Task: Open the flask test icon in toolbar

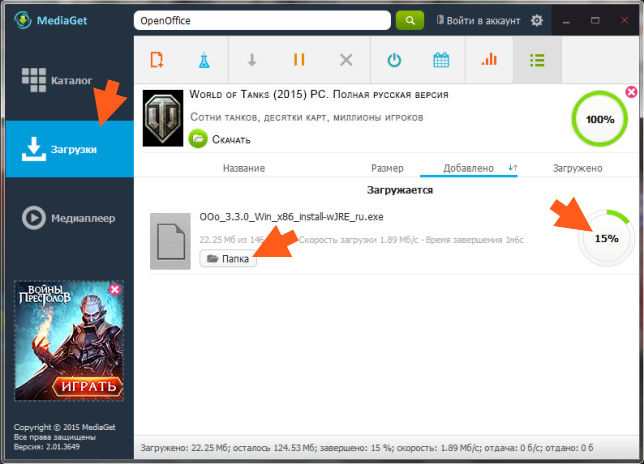Action: pos(204,60)
